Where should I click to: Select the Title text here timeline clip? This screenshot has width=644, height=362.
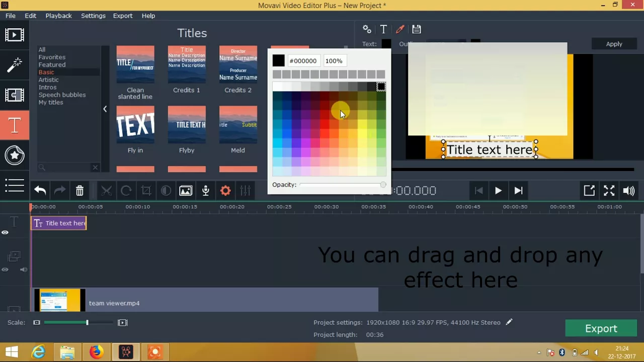[59, 223]
